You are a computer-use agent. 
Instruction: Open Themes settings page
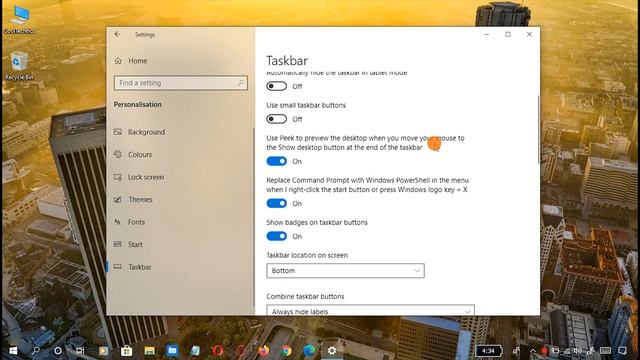[140, 200]
